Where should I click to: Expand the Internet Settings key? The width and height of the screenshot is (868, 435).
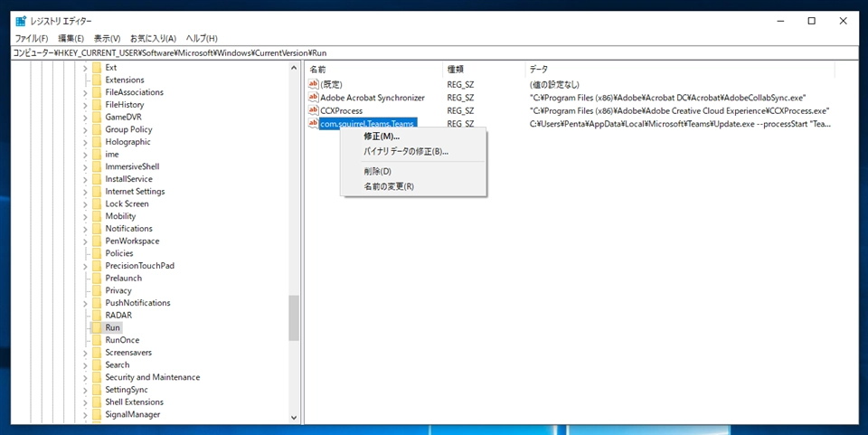(x=85, y=192)
